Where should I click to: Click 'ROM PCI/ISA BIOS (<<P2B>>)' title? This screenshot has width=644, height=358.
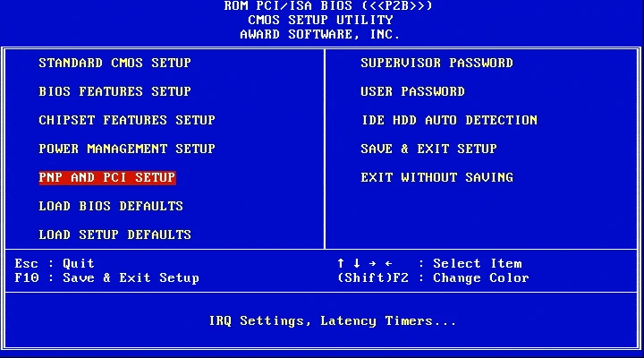(x=328, y=5)
